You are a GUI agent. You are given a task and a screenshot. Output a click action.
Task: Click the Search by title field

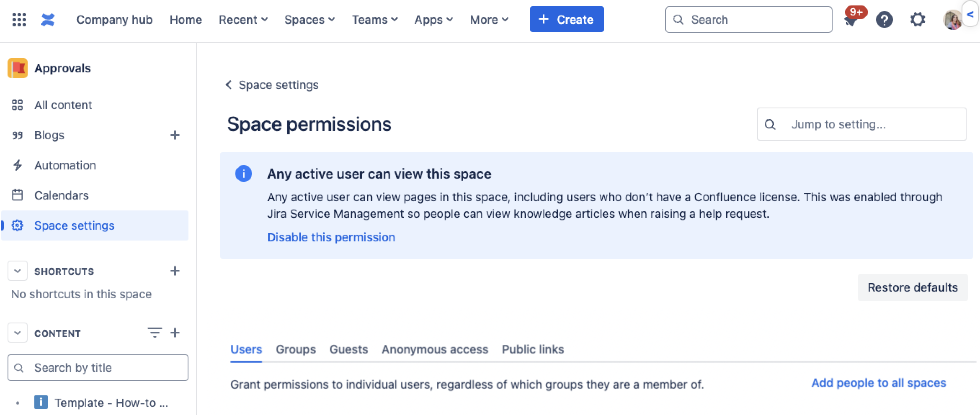coord(98,368)
